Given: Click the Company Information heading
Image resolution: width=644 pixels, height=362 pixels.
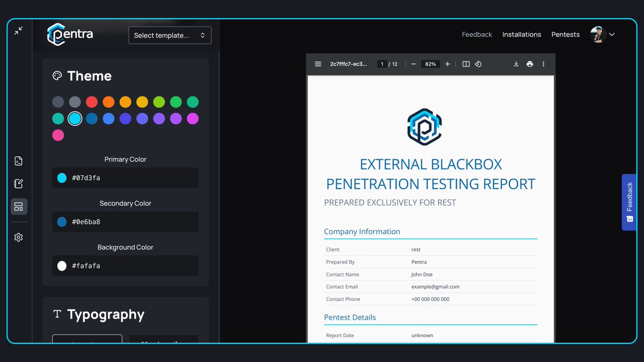Looking at the screenshot, I should (362, 232).
